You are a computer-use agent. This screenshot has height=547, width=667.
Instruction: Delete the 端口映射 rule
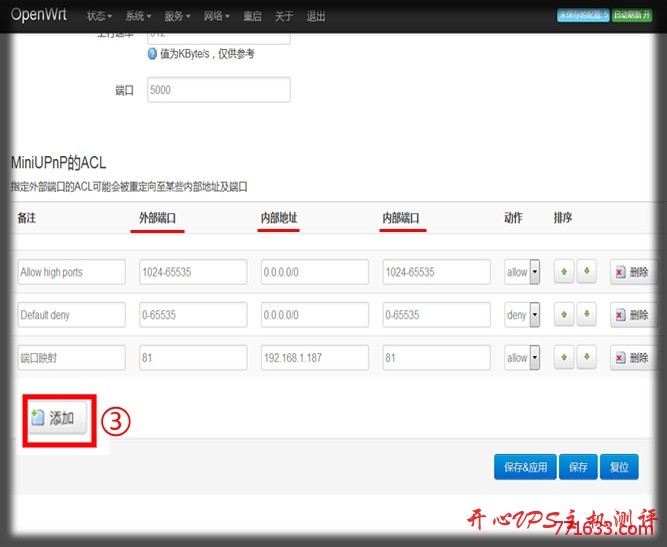(x=632, y=357)
